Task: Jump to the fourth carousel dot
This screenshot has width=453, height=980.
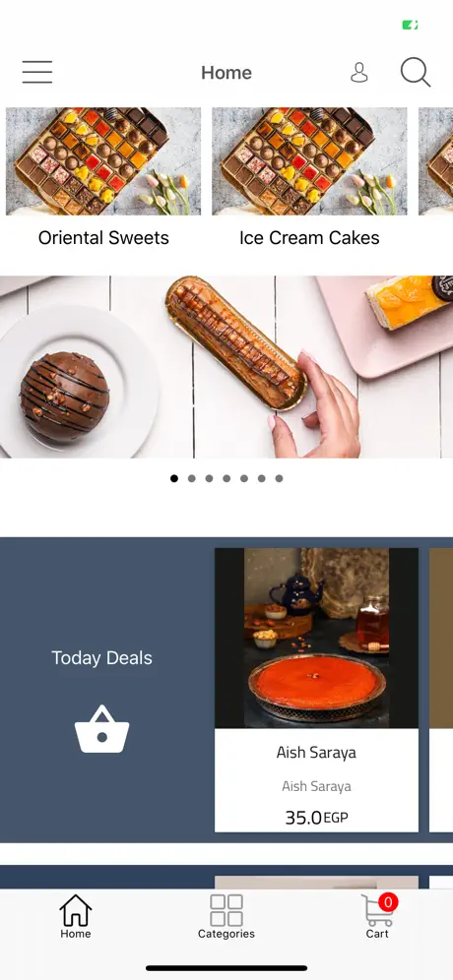Action: point(226,479)
